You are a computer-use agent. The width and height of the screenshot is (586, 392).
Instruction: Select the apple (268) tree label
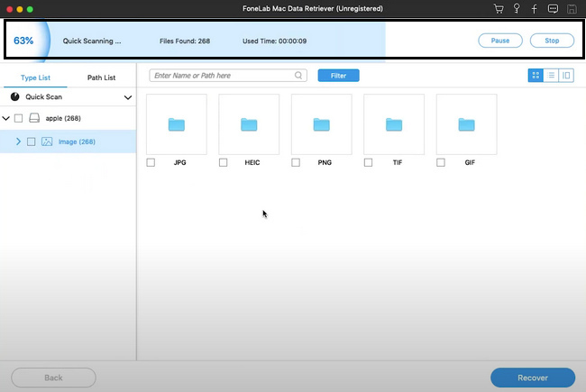click(x=63, y=118)
